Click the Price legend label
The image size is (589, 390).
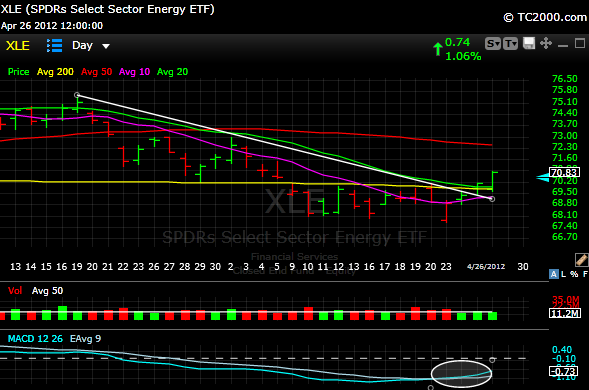click(18, 72)
